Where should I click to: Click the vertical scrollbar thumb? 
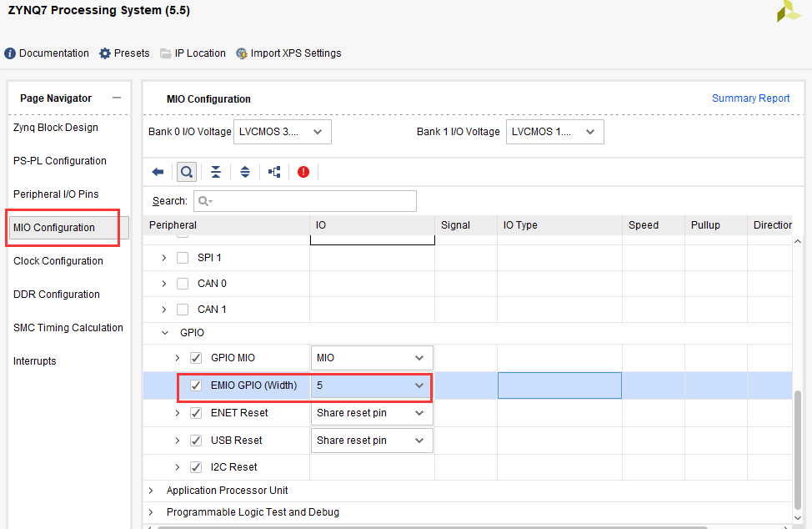click(x=798, y=450)
